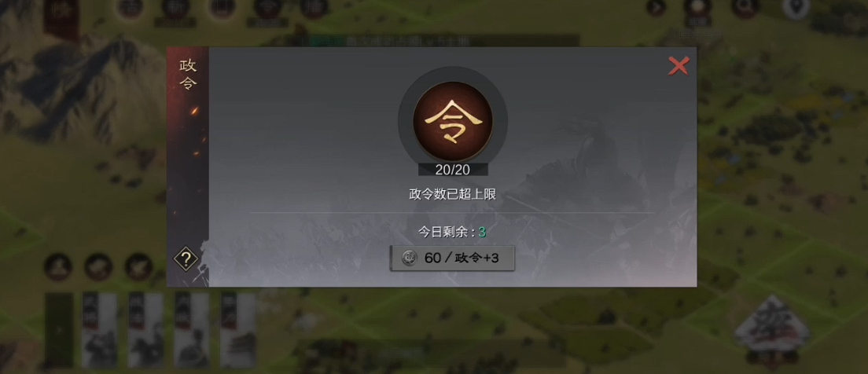Buy 政令+3 for 60 coins
Viewport: 868px width, 374px height.
[452, 258]
